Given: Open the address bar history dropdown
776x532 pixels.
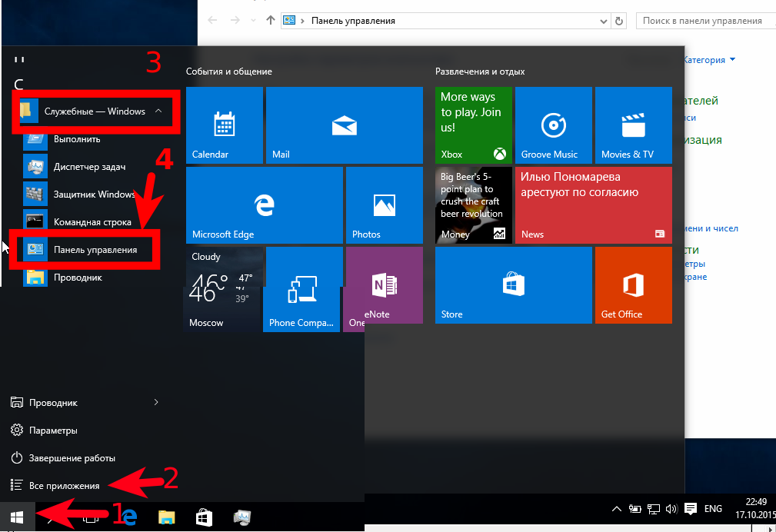Looking at the screenshot, I should point(603,21).
